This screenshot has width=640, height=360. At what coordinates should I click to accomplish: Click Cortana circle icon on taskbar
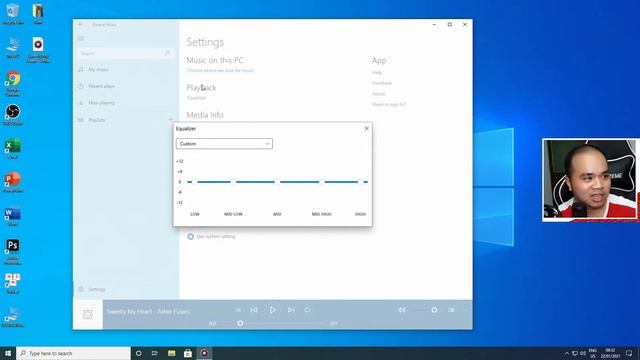point(138,353)
